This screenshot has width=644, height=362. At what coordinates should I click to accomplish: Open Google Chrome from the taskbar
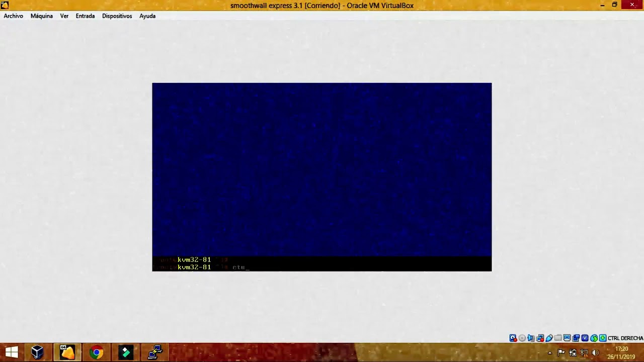tap(97, 352)
